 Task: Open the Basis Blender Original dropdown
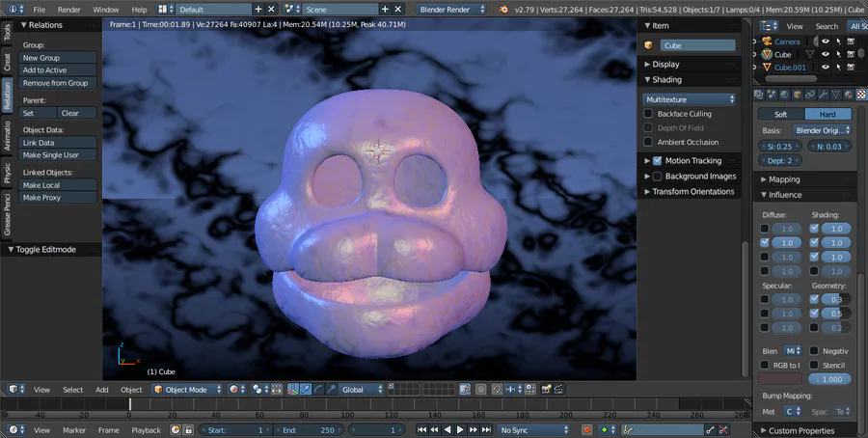(822, 130)
